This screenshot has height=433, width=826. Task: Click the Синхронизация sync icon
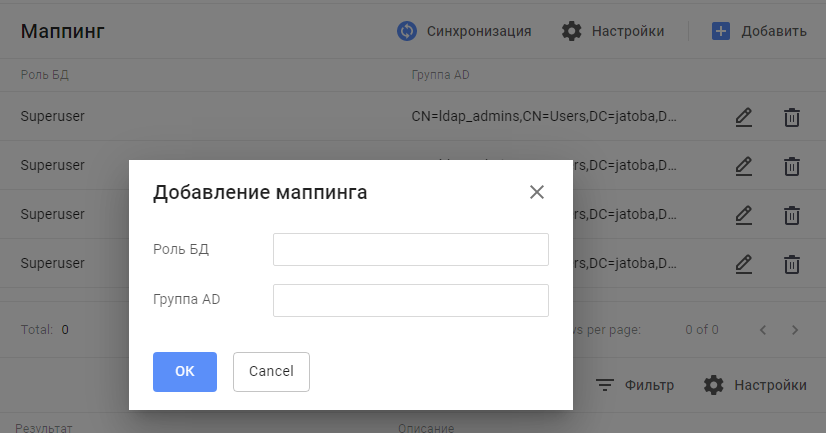(x=407, y=31)
